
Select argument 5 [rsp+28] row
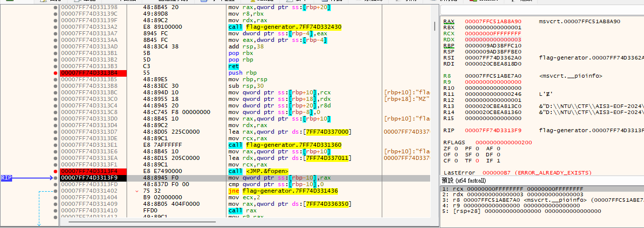coord(542,211)
